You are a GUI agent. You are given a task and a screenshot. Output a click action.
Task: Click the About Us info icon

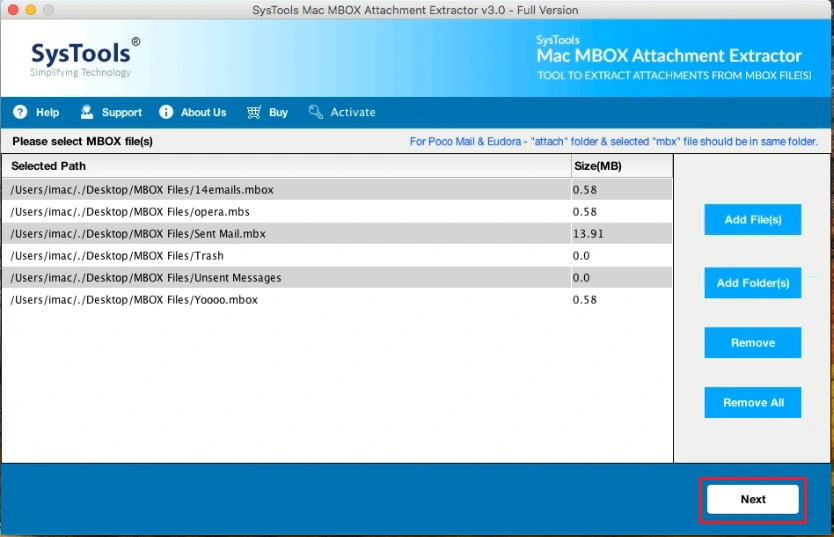[x=166, y=112]
